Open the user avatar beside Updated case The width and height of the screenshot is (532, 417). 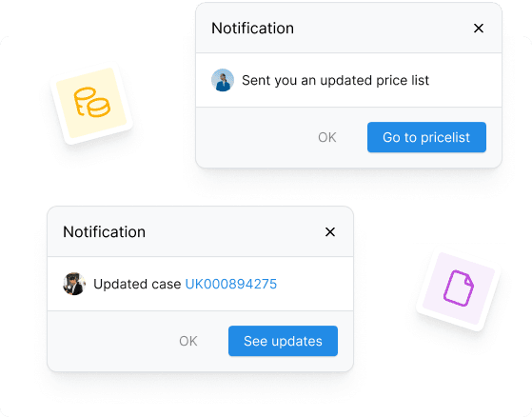coord(74,284)
